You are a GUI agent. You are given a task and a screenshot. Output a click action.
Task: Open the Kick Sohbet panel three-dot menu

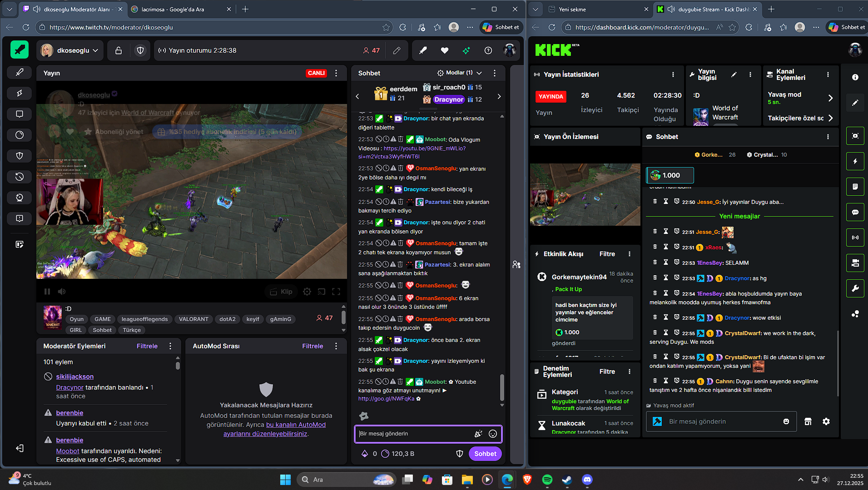click(828, 137)
